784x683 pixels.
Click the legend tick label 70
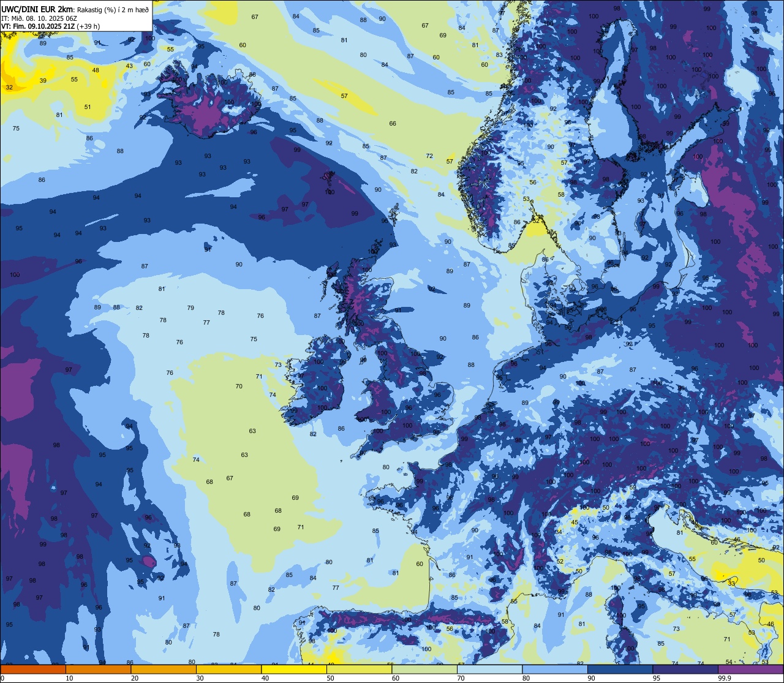461,678
